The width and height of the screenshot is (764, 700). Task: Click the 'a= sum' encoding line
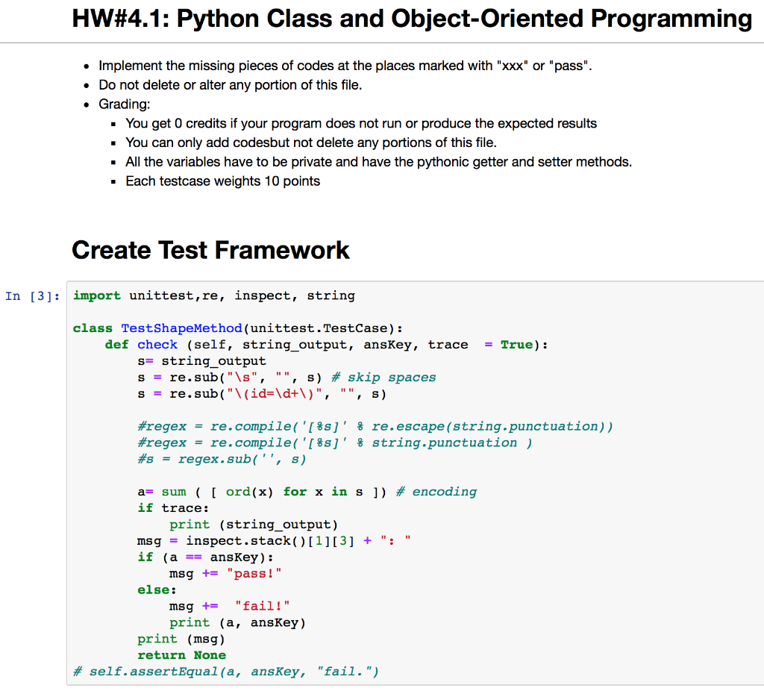click(x=307, y=492)
